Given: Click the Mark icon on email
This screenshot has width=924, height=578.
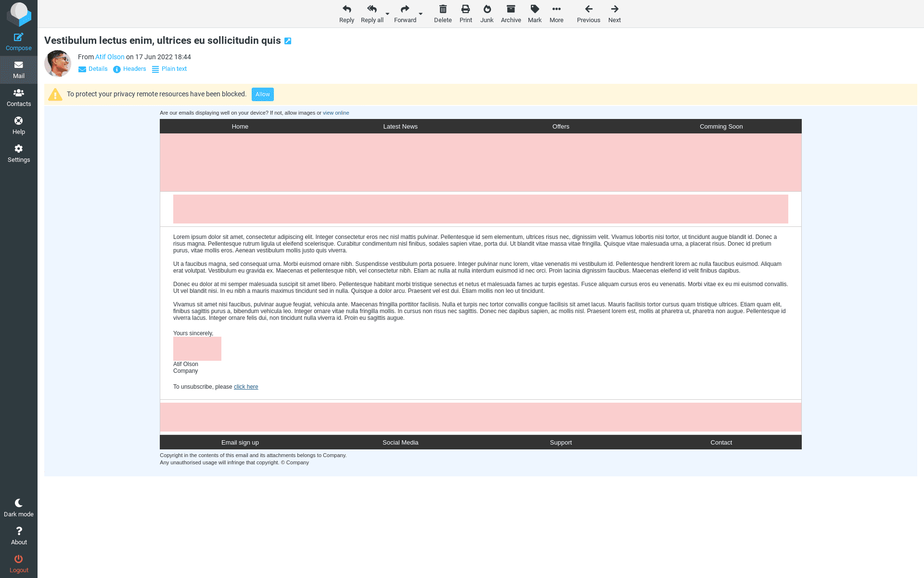Looking at the screenshot, I should coord(534,9).
